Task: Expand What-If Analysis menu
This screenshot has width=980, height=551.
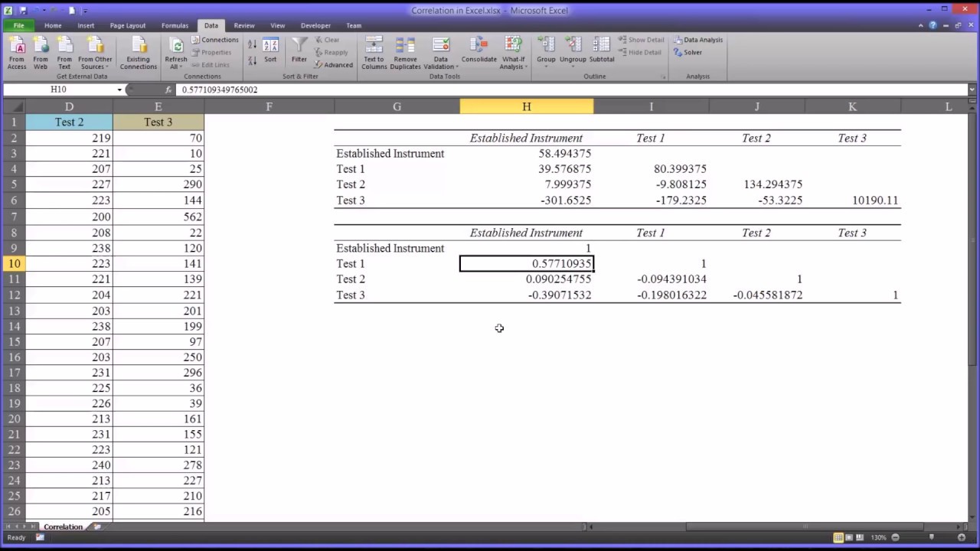Action: 513,53
